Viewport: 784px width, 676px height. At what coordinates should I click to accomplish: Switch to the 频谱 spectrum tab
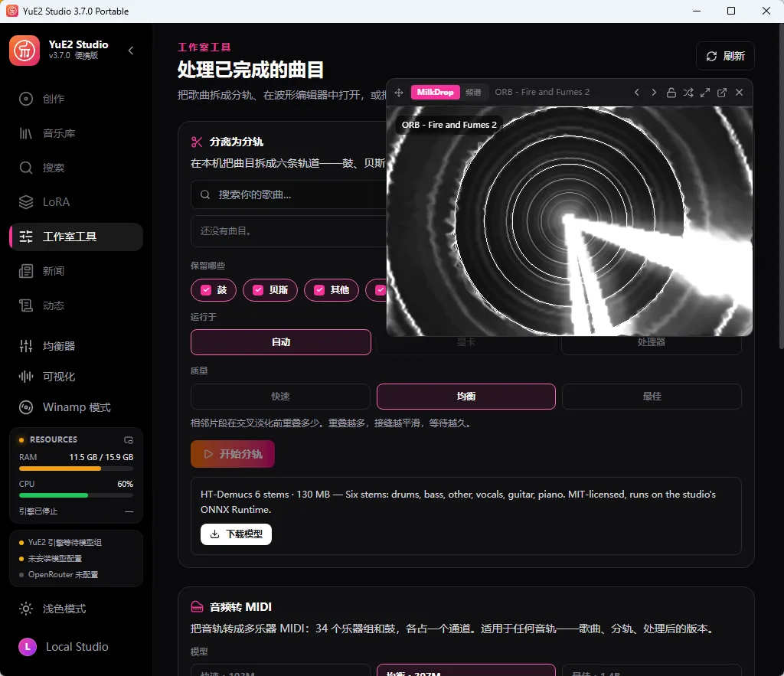[x=473, y=92]
